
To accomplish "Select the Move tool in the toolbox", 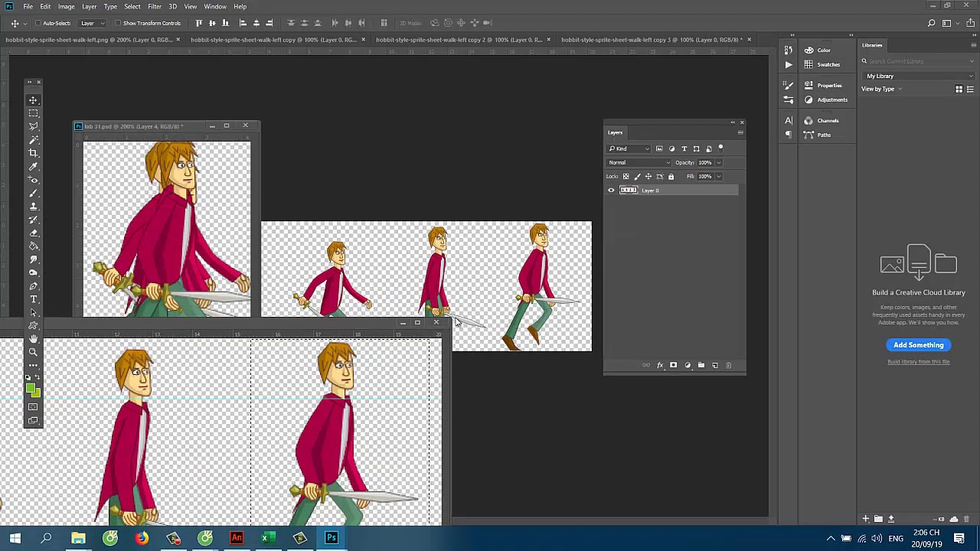I will pyautogui.click(x=33, y=100).
